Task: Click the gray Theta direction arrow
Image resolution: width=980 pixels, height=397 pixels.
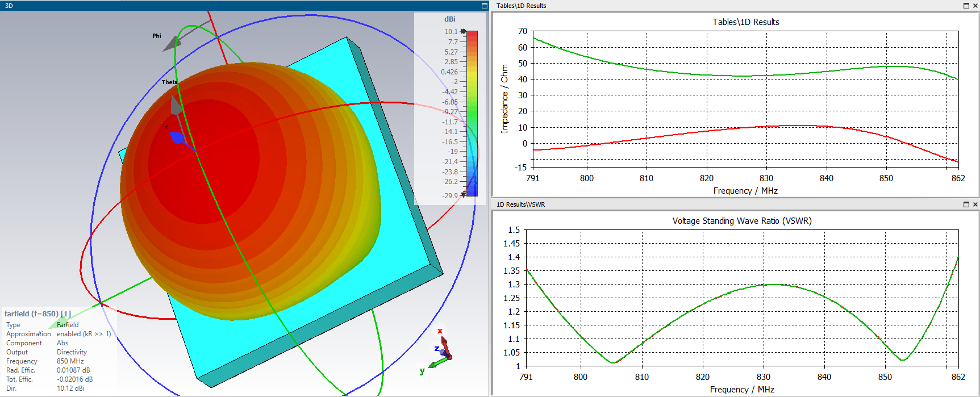Action: (x=176, y=105)
